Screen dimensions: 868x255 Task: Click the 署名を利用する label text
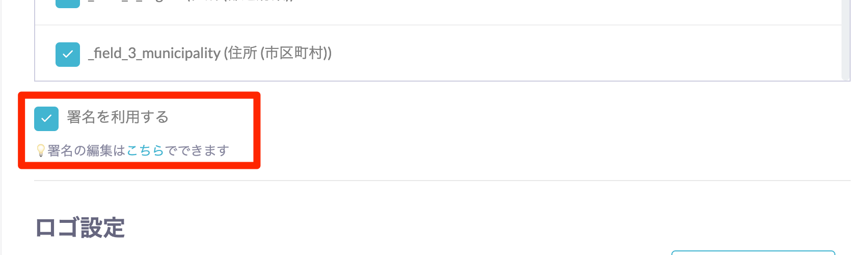(118, 117)
